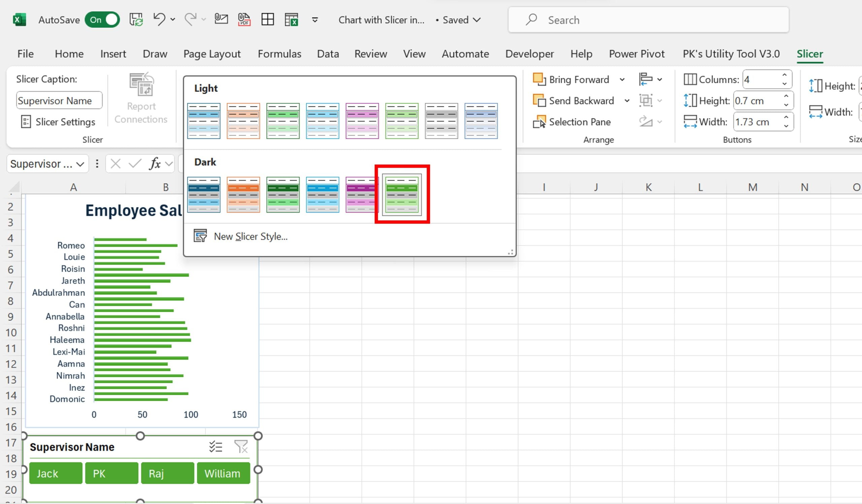Expand the Send Backward dropdown arrow
This screenshot has height=504, width=862.
click(x=626, y=101)
